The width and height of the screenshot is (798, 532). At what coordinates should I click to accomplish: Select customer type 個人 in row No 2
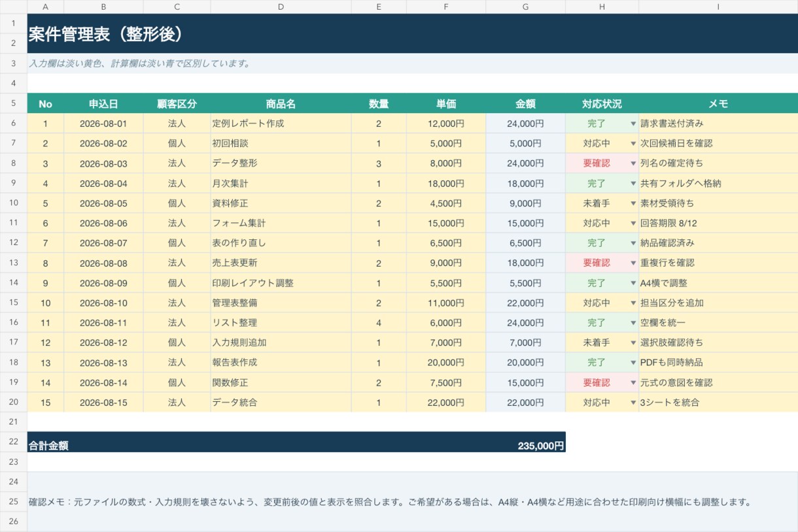(177, 143)
